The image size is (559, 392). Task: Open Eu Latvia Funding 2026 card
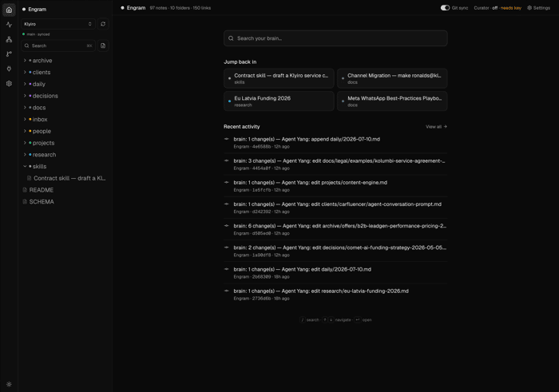click(x=279, y=101)
